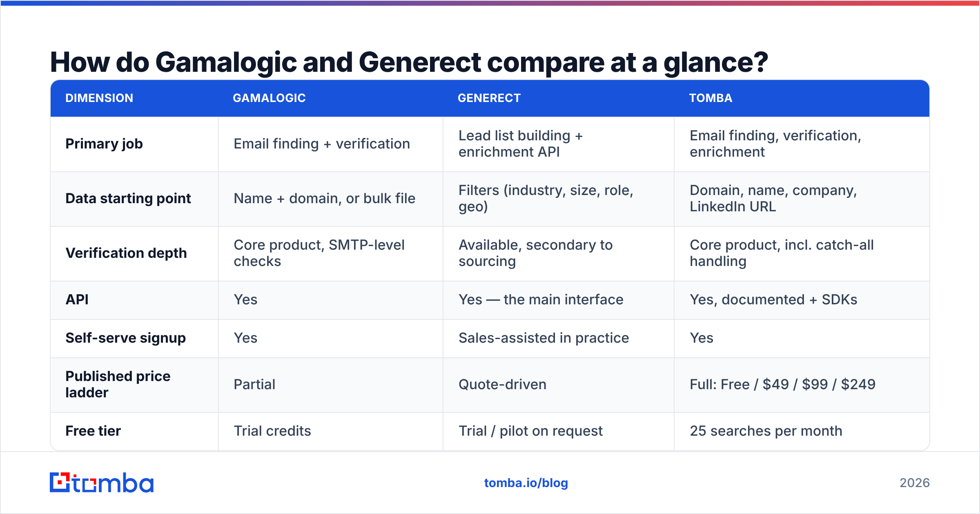Open the tomba.io/blog link
The width and height of the screenshot is (980, 514).
click(x=526, y=483)
